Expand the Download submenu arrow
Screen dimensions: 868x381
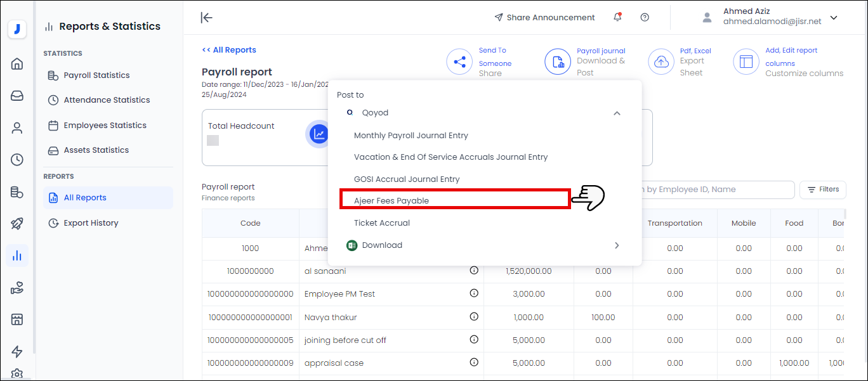coord(617,245)
